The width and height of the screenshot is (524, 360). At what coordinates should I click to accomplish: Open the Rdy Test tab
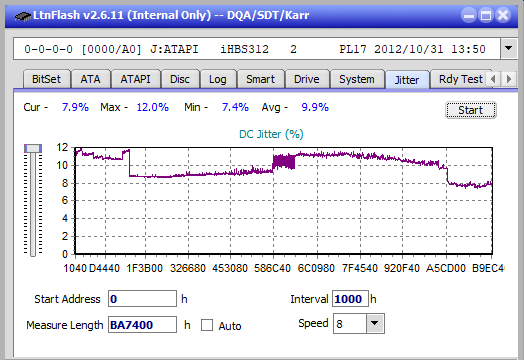point(461,79)
